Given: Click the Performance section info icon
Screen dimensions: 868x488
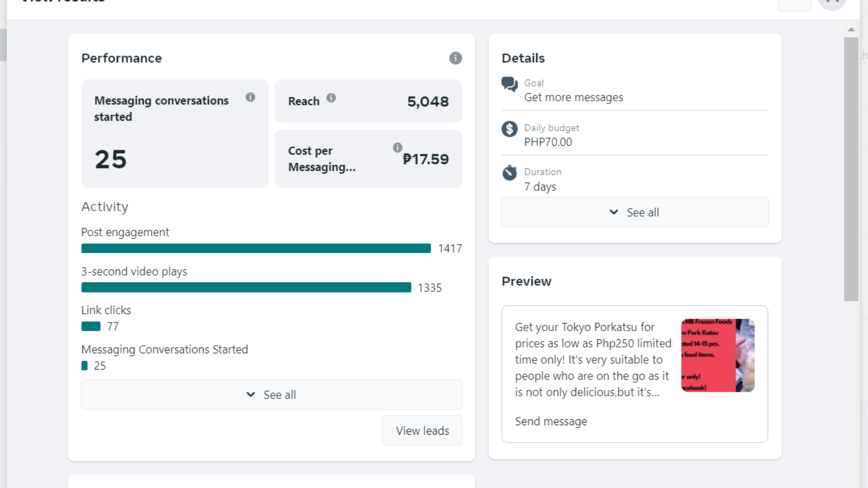Looking at the screenshot, I should click(x=455, y=58).
